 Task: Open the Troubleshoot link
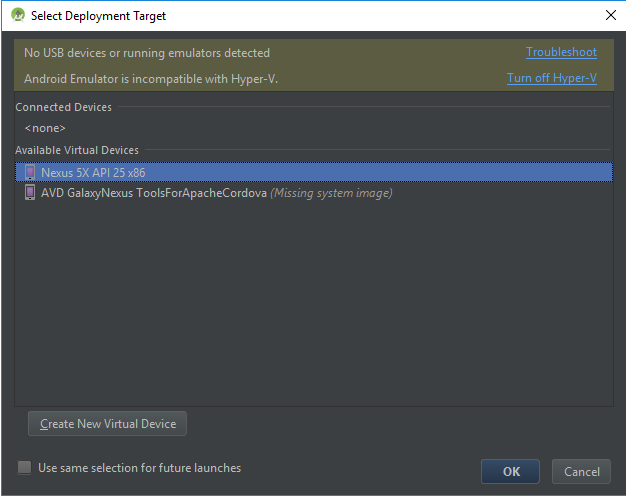click(x=561, y=52)
